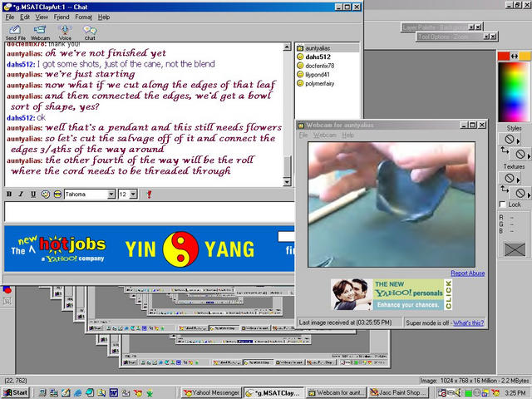The height and width of the screenshot is (399, 532).
Task: Switch to Jasc Paint Shop taskbar button
Action: [398, 393]
